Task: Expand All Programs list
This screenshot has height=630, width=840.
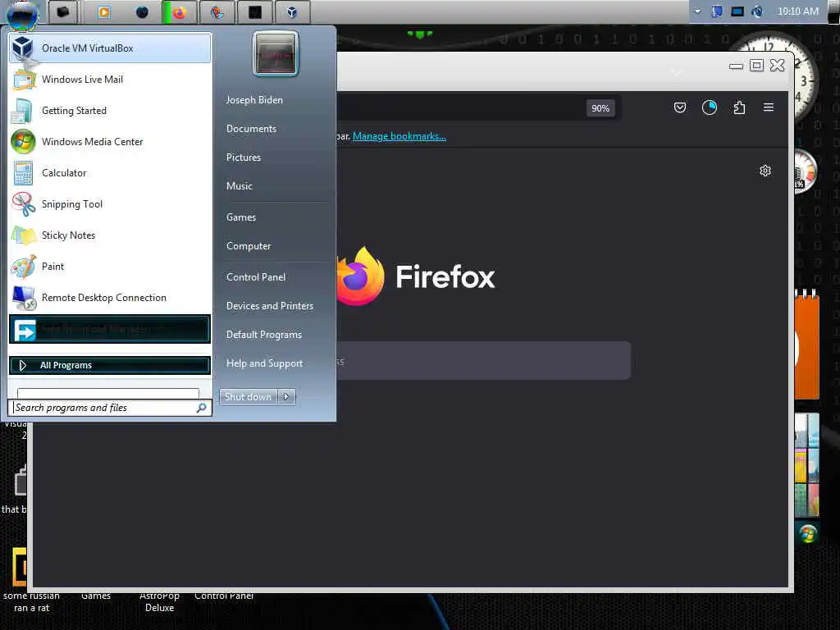Action: click(x=110, y=365)
